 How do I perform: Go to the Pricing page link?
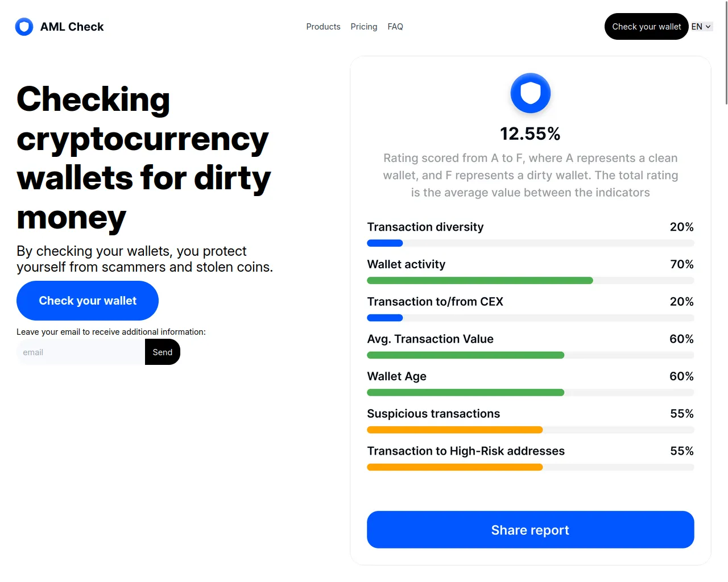click(363, 27)
